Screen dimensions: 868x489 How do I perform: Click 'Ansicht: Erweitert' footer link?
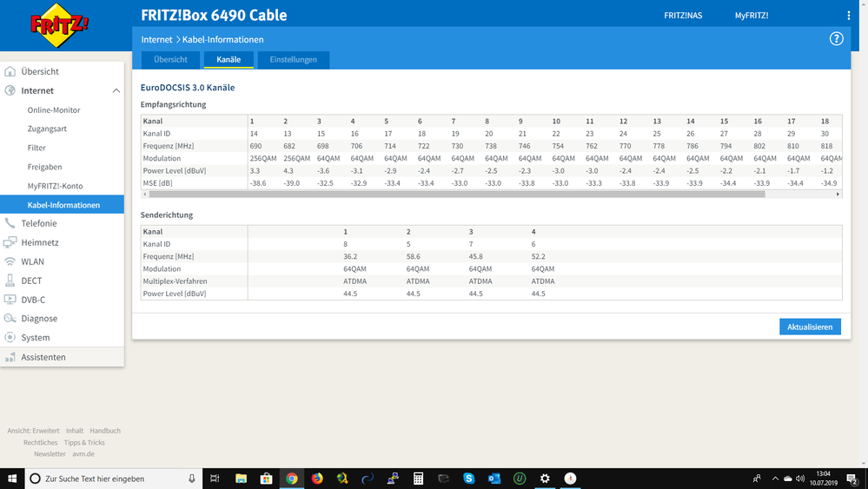pos(33,430)
